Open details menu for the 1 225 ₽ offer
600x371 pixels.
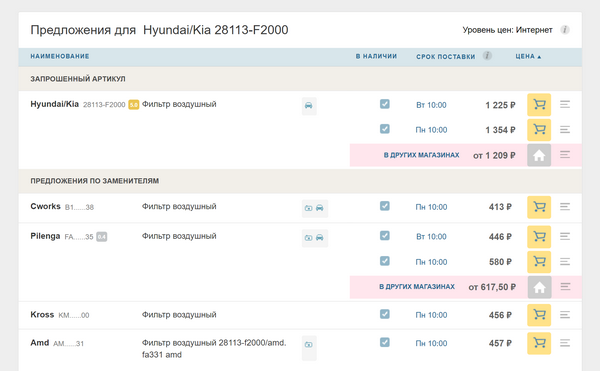point(565,104)
